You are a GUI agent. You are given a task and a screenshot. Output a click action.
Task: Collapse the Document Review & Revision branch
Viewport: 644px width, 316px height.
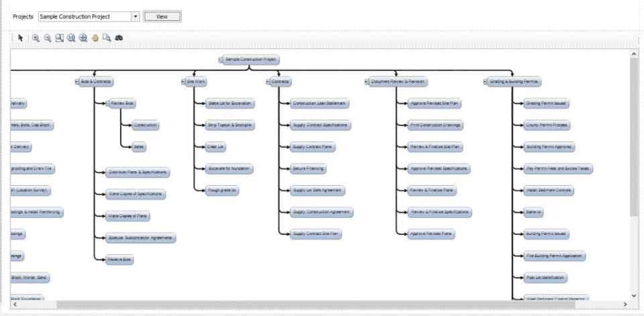[367, 82]
